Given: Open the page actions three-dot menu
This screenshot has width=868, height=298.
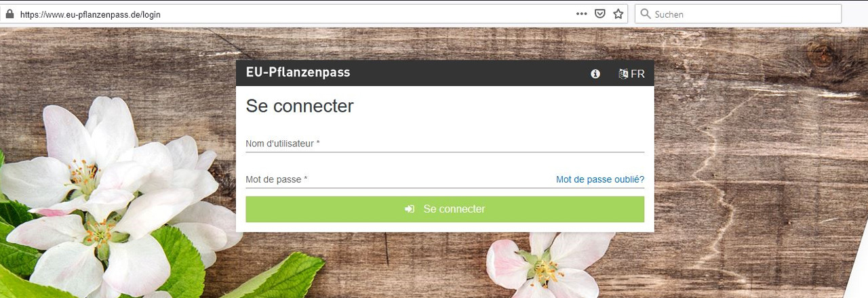Looking at the screenshot, I should [x=582, y=14].
